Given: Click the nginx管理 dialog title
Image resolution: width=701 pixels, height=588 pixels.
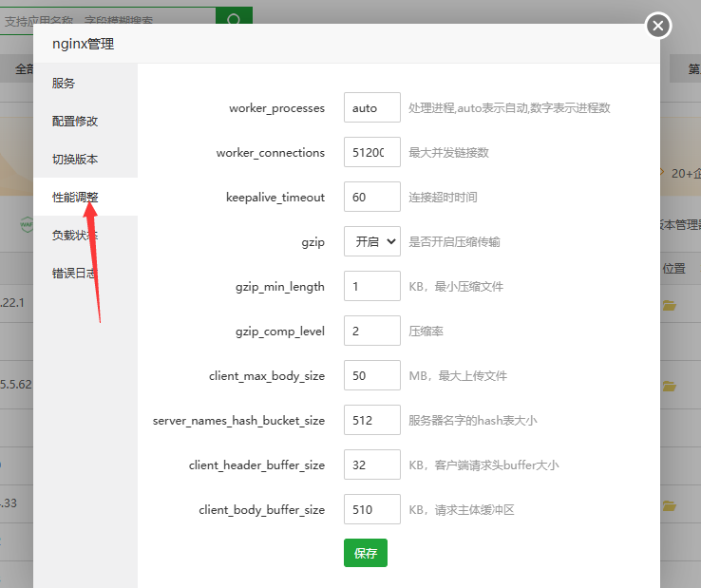Looking at the screenshot, I should pyautogui.click(x=84, y=44).
